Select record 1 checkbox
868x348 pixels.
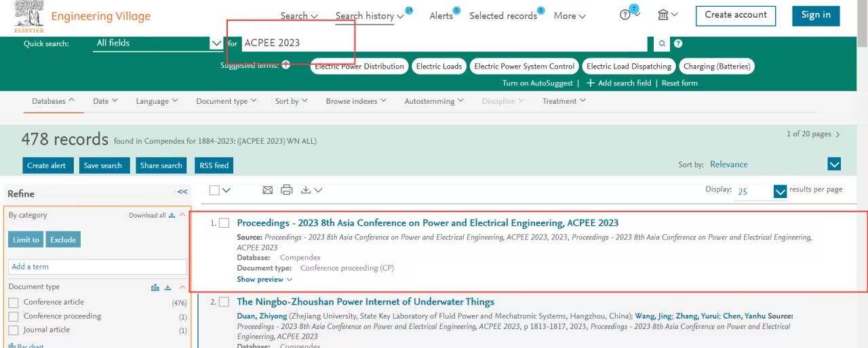tap(224, 223)
